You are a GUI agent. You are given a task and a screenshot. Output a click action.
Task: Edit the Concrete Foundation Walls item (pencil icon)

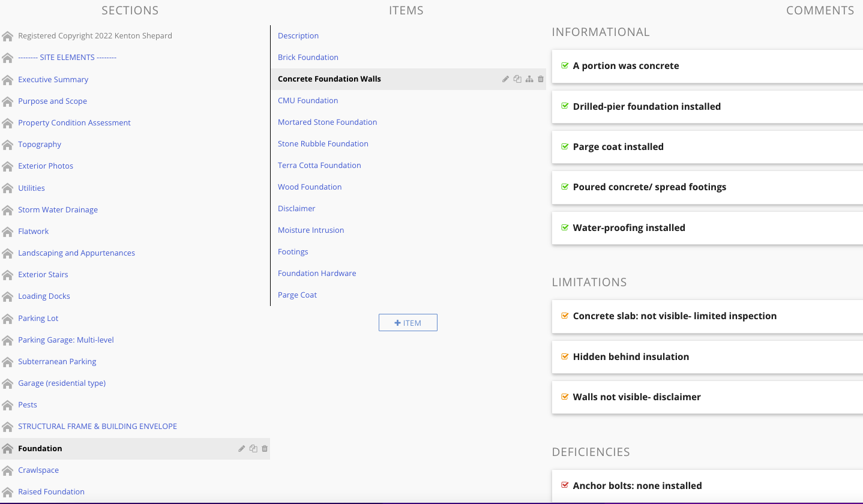click(x=506, y=79)
